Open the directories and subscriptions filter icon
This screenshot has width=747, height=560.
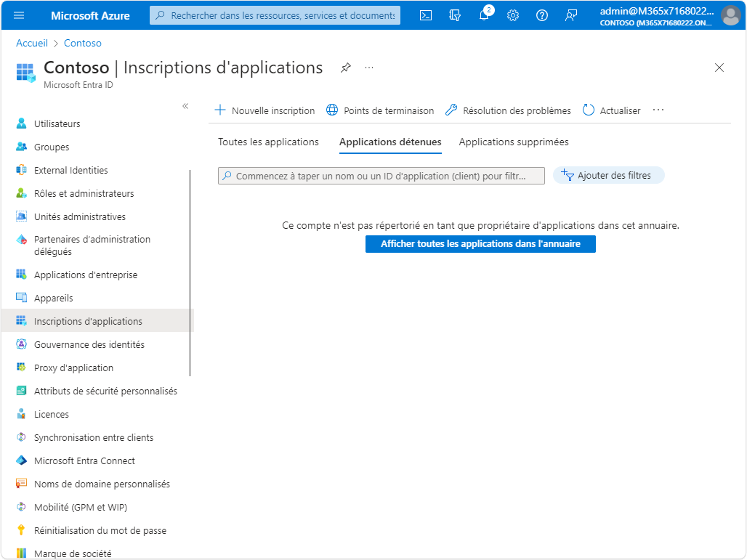[454, 16]
